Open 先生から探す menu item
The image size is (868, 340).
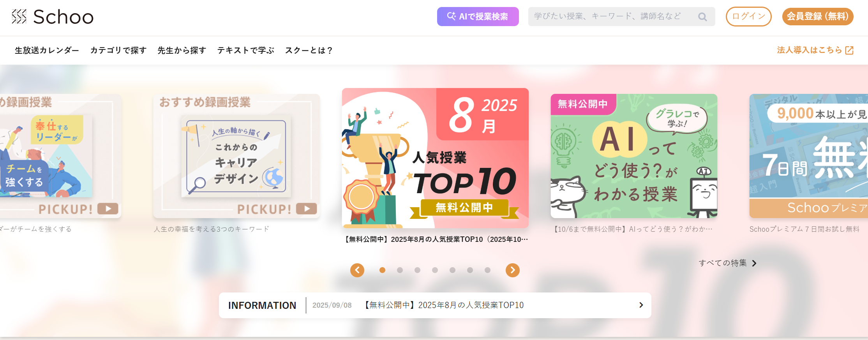[182, 50]
